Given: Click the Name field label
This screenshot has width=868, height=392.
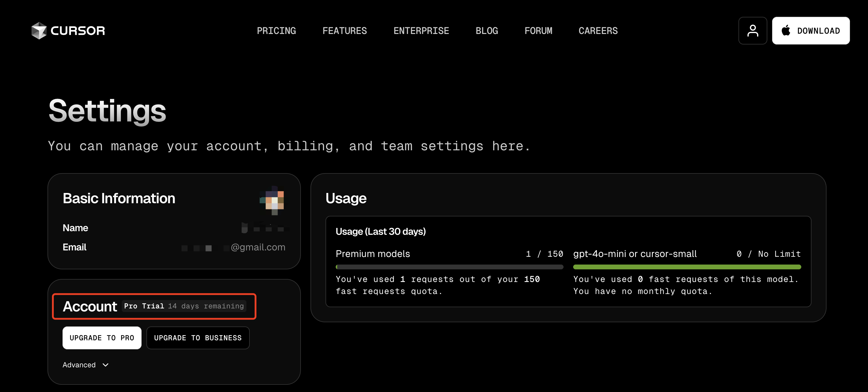Looking at the screenshot, I should (x=75, y=228).
